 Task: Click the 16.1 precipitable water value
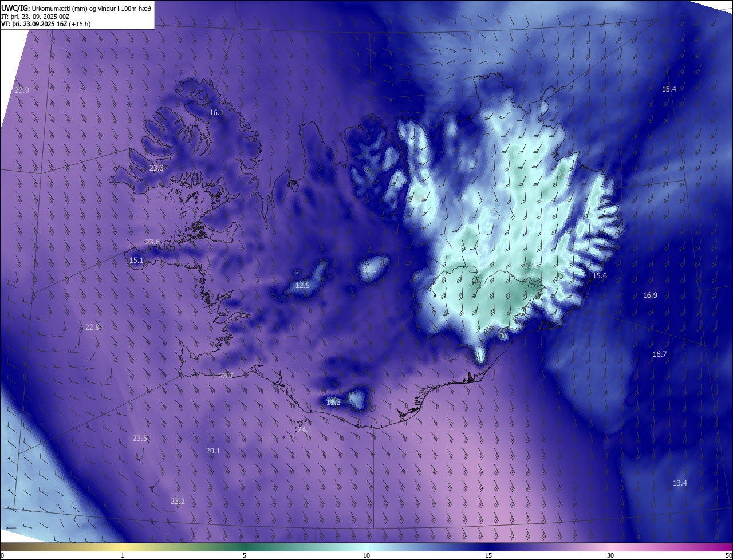[x=216, y=113]
